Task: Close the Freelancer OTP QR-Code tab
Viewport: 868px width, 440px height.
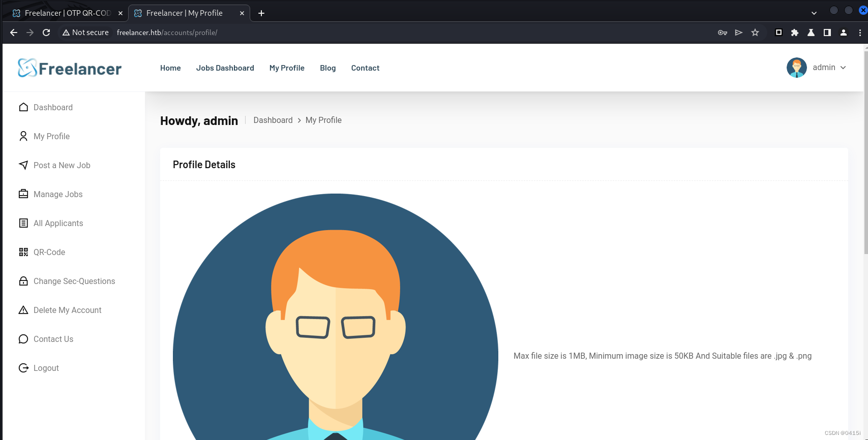Action: pos(121,13)
